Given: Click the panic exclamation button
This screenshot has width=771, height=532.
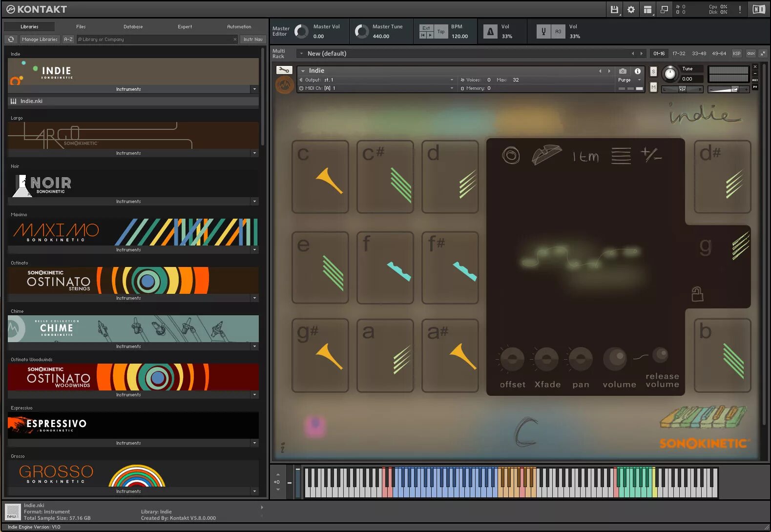Looking at the screenshot, I should [740, 9].
